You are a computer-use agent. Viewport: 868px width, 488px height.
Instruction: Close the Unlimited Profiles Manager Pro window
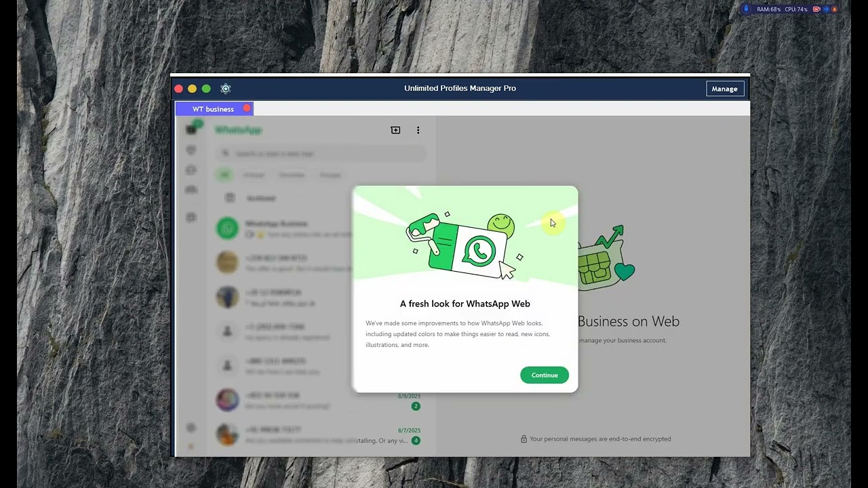click(178, 89)
